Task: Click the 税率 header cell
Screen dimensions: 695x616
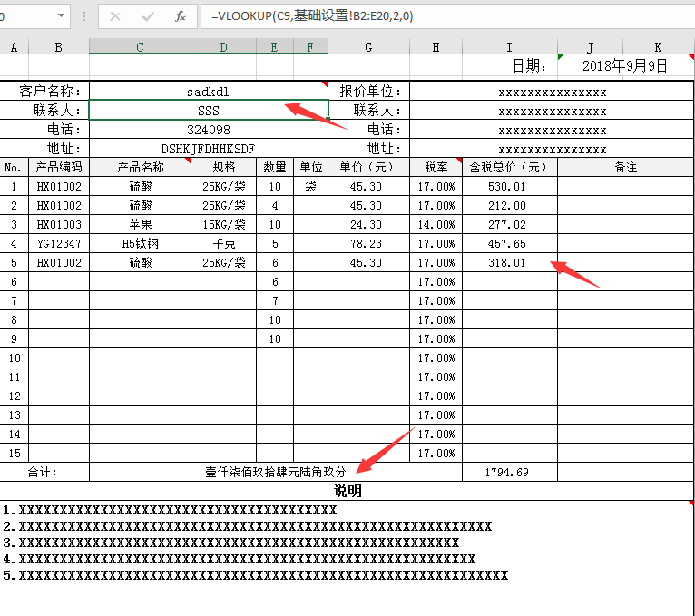Action: click(436, 167)
